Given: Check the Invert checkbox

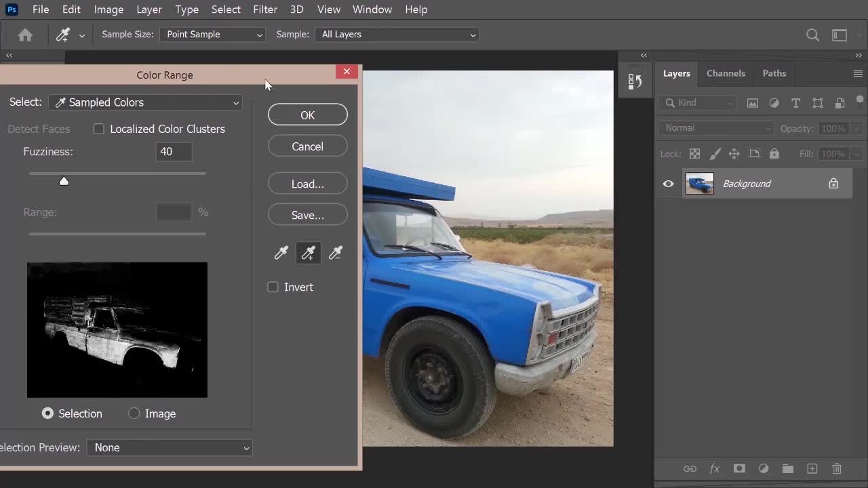Looking at the screenshot, I should [273, 287].
